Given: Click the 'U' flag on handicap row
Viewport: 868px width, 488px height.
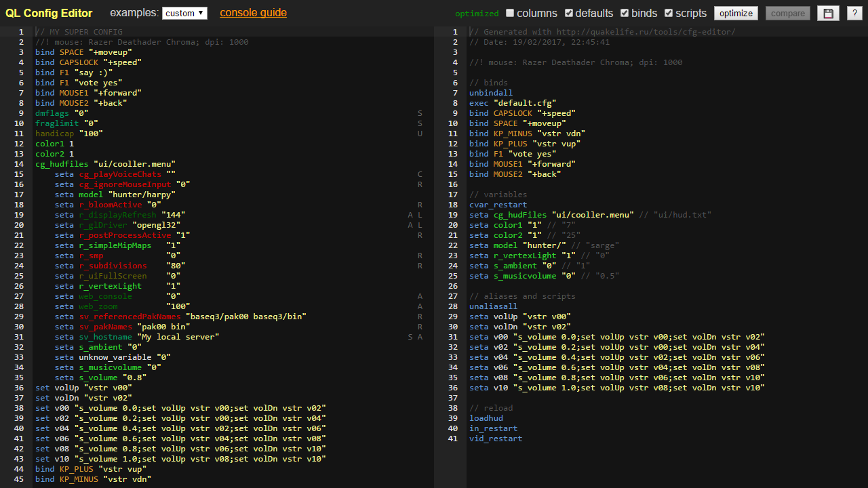Looking at the screenshot, I should tap(420, 134).
